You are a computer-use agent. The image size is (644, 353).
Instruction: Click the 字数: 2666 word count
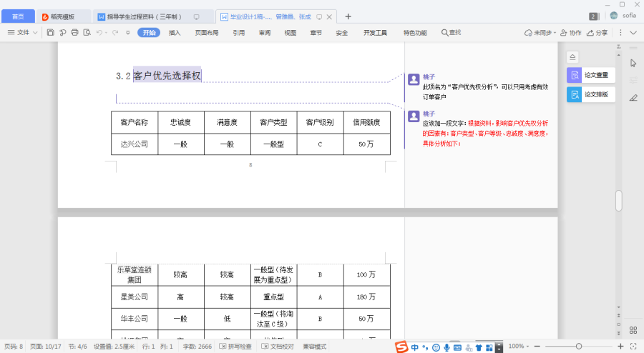point(197,347)
